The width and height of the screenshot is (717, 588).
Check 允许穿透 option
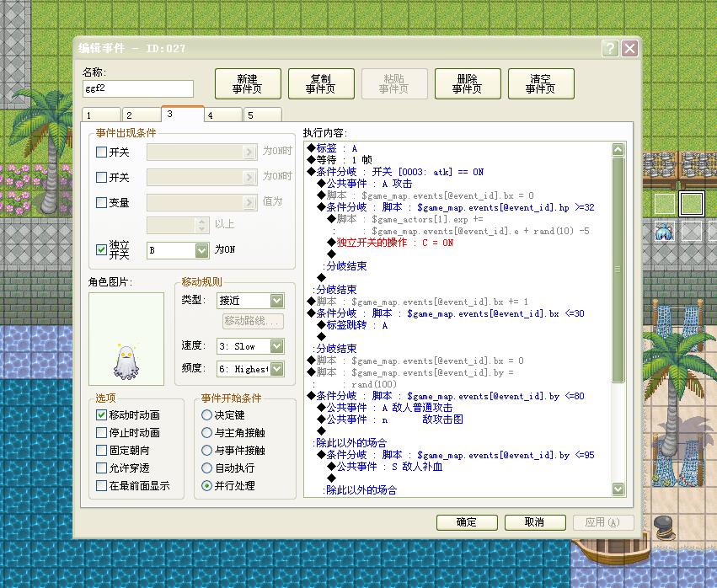coord(101,468)
